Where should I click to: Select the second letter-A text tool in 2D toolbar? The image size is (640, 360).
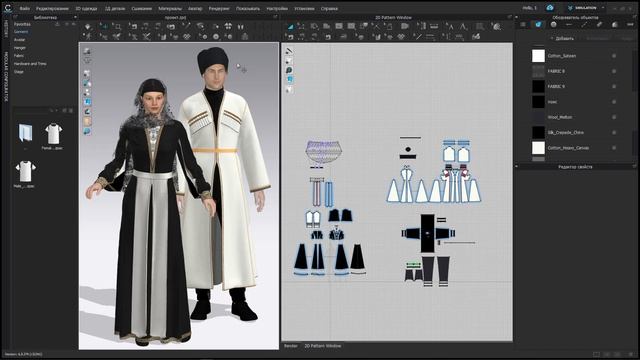pos(463,27)
